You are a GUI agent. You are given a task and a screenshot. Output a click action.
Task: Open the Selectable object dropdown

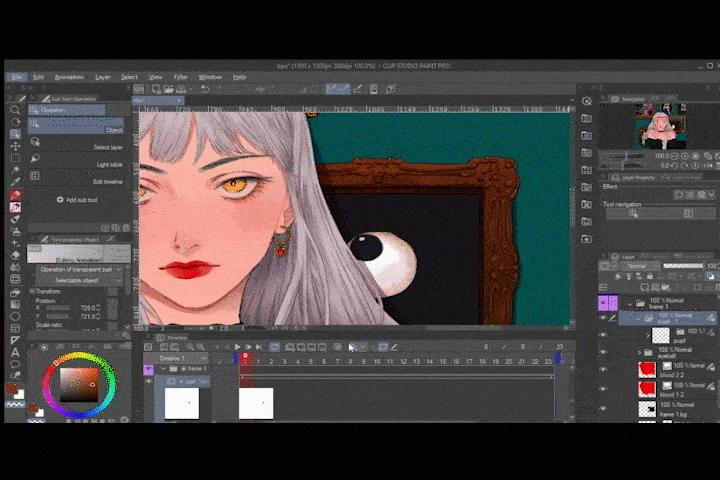(x=80, y=281)
